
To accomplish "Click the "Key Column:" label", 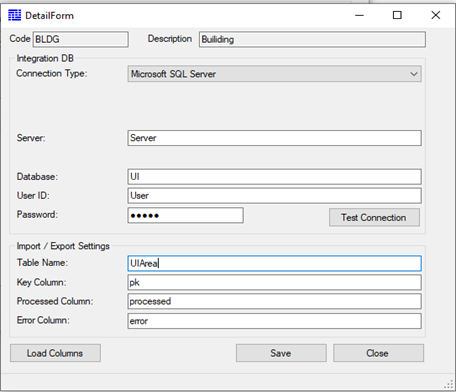I will tap(42, 282).
